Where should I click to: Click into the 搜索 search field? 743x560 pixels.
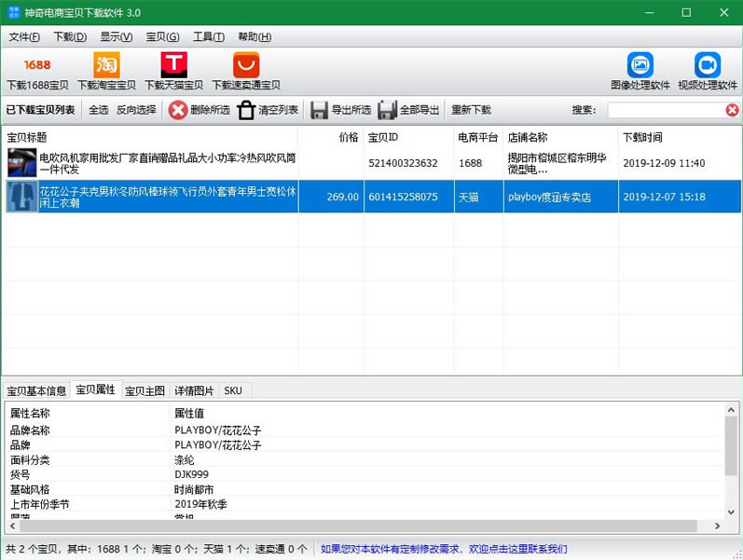(665, 110)
